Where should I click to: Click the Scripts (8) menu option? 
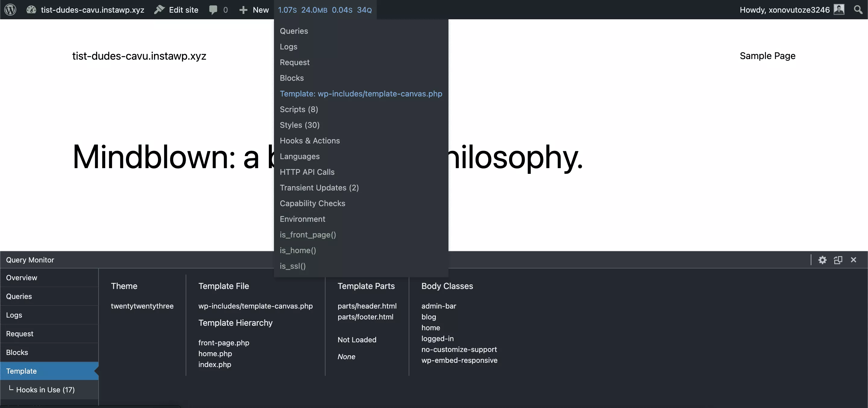(x=299, y=109)
